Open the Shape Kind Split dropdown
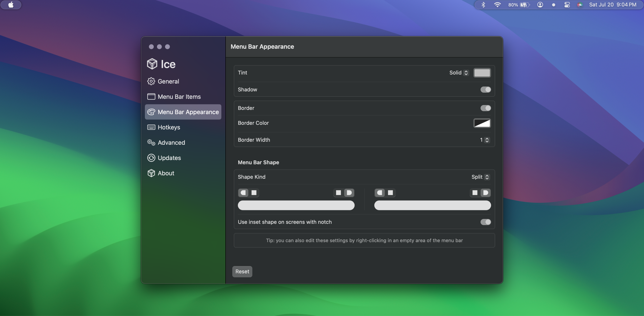The width and height of the screenshot is (644, 316). (x=480, y=177)
